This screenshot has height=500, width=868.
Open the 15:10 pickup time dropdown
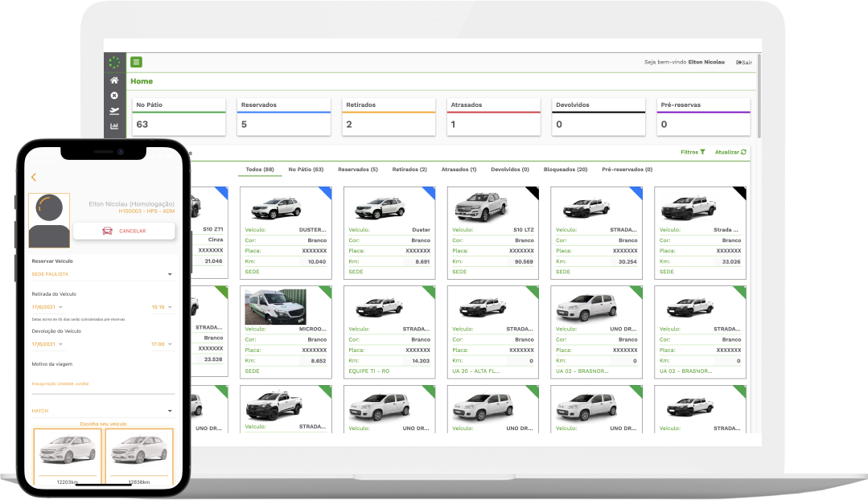click(x=162, y=307)
